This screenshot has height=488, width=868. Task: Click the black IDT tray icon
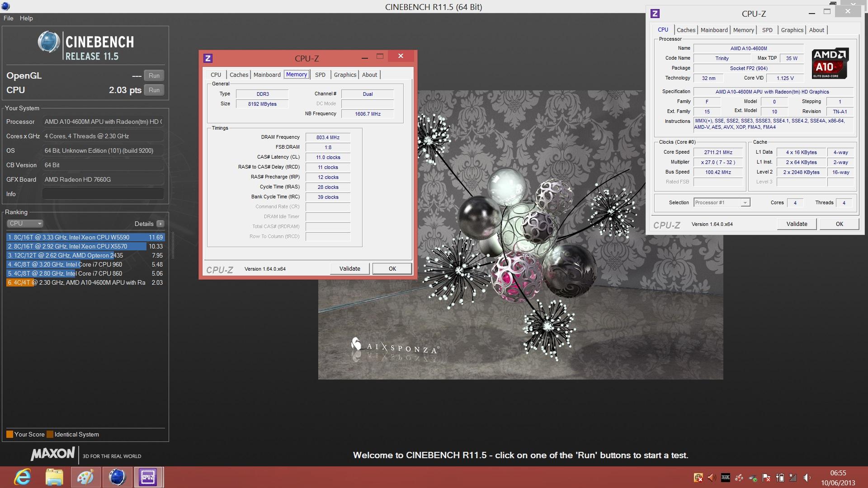pos(725,478)
